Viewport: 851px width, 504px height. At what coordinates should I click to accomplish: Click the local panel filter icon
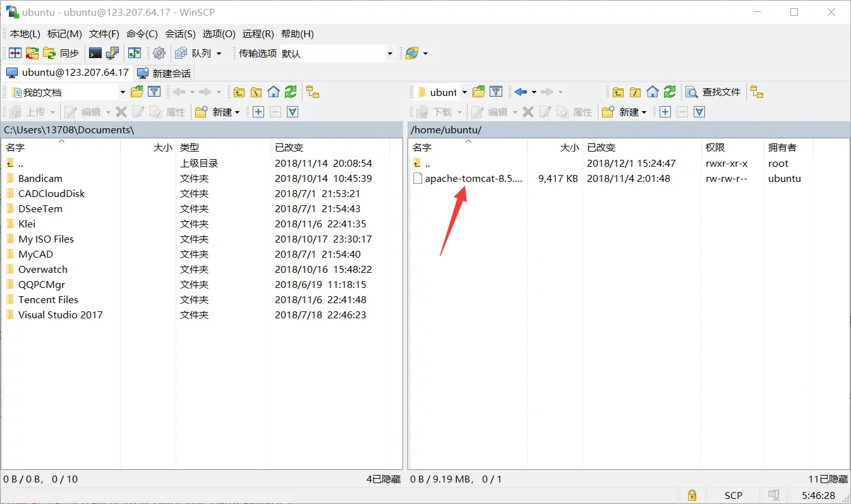pos(154,92)
